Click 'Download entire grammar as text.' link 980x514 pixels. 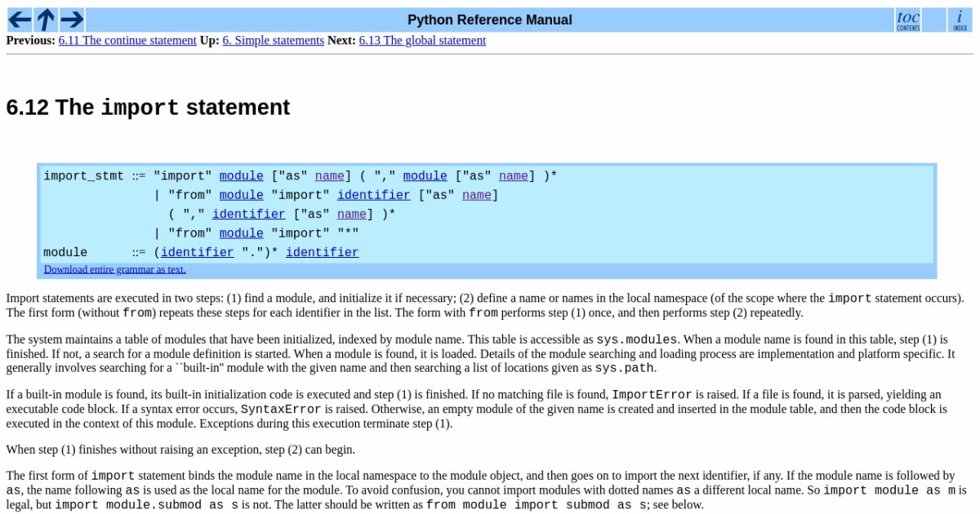pyautogui.click(x=115, y=269)
